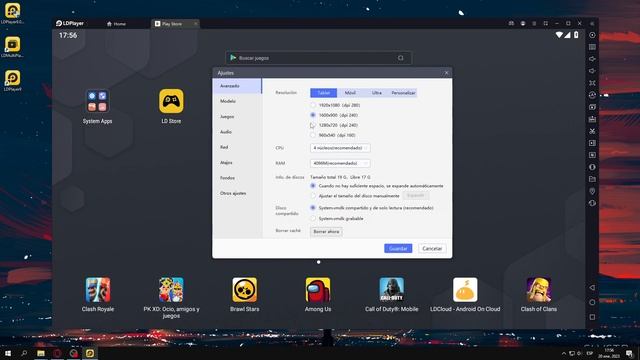The image size is (640, 360).
Task: Open keyboard mapping in right sidebar
Action: click(x=592, y=47)
